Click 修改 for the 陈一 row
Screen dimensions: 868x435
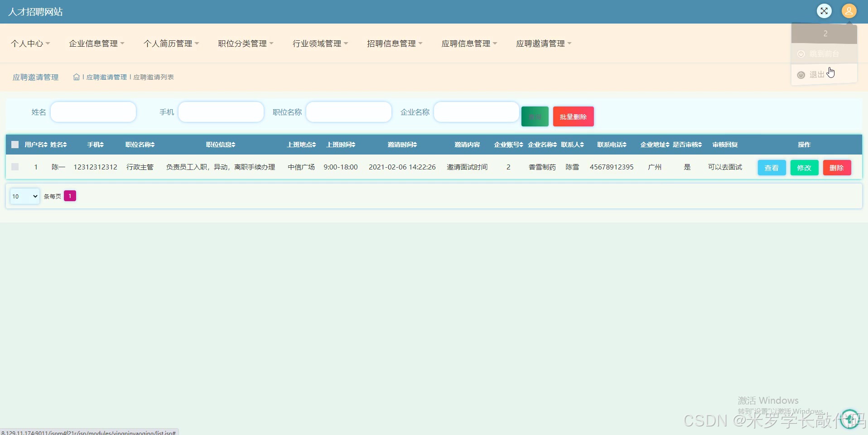tap(804, 168)
